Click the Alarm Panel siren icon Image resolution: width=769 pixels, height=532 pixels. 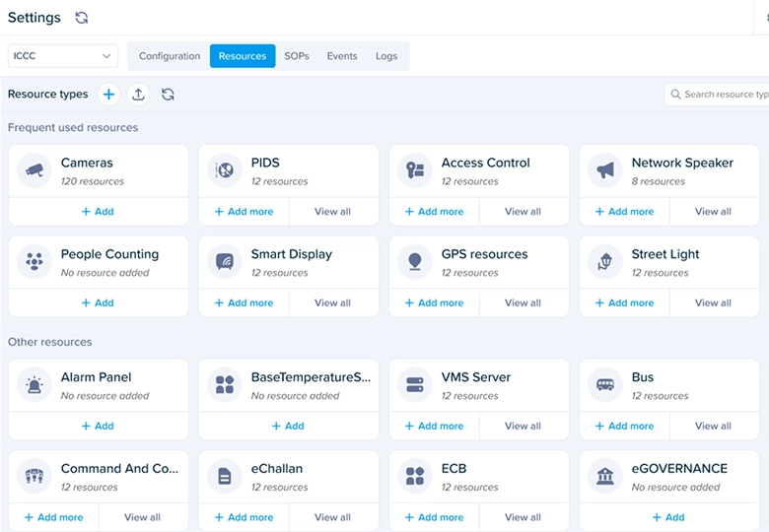point(35,384)
